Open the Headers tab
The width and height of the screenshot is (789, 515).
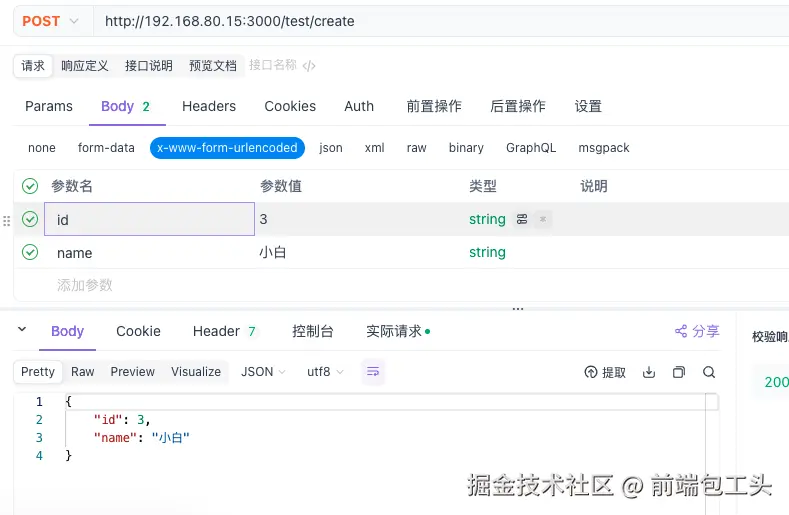point(209,106)
